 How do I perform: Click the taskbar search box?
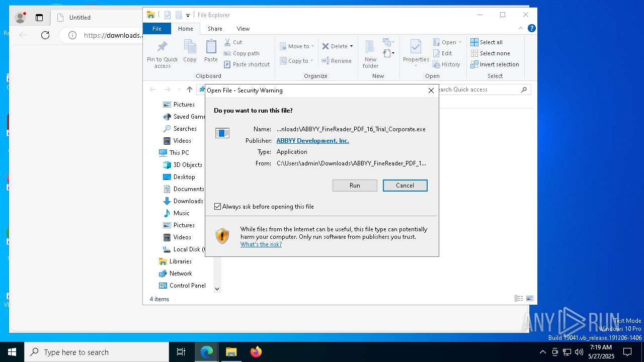pyautogui.click(x=97, y=352)
